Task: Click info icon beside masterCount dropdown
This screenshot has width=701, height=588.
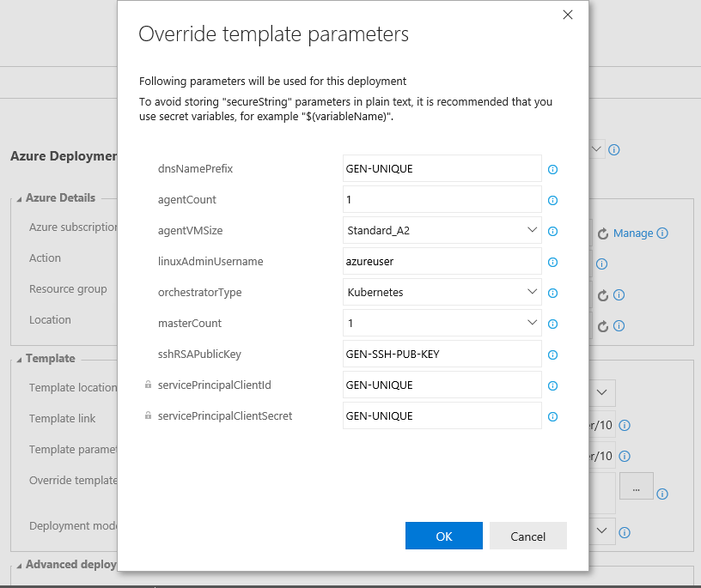Action: point(552,324)
